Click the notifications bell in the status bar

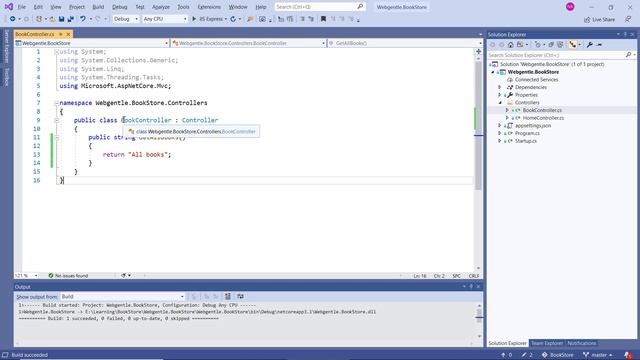point(628,355)
